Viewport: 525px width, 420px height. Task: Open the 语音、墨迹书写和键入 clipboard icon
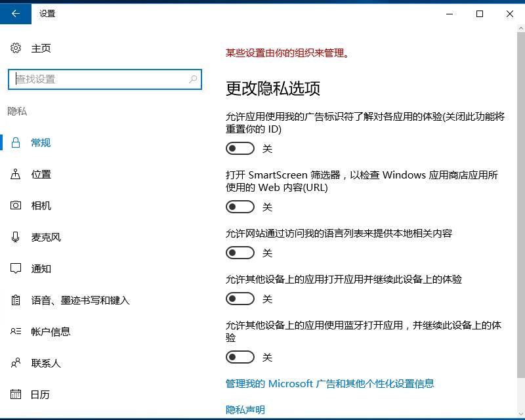15,300
